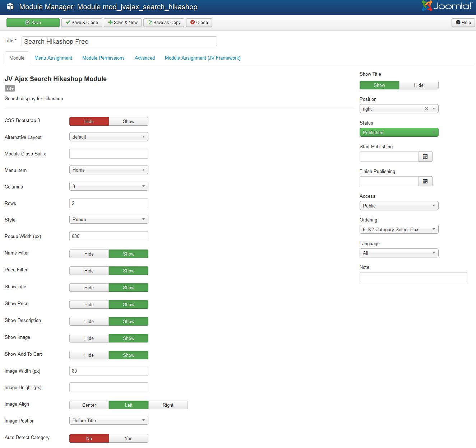Set Show Add To Cart to Hide
This screenshot has width=476, height=448.
click(x=89, y=355)
